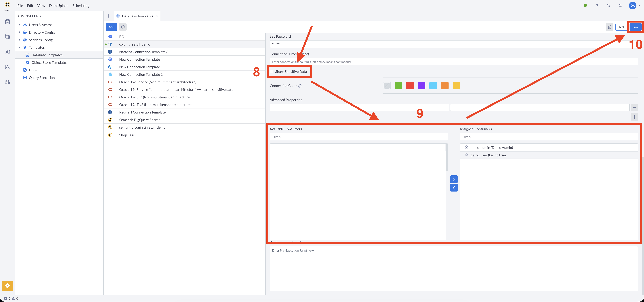Click the refresh templates icon
The width and height of the screenshot is (644, 302).
click(123, 27)
